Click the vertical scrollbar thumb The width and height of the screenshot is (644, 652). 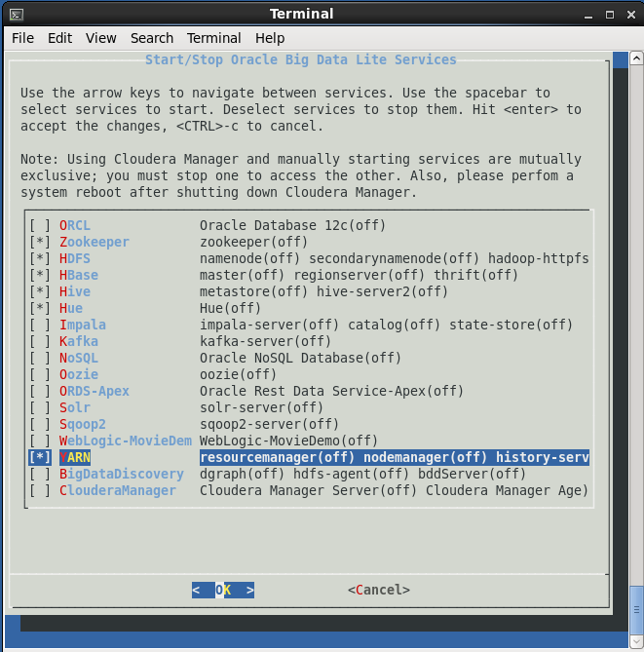636,610
